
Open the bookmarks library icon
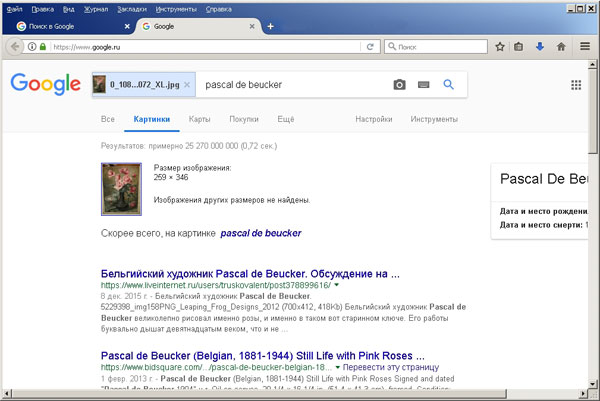(518, 47)
